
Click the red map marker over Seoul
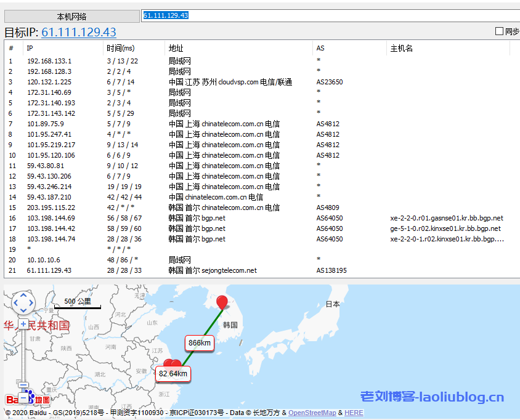tap(222, 303)
